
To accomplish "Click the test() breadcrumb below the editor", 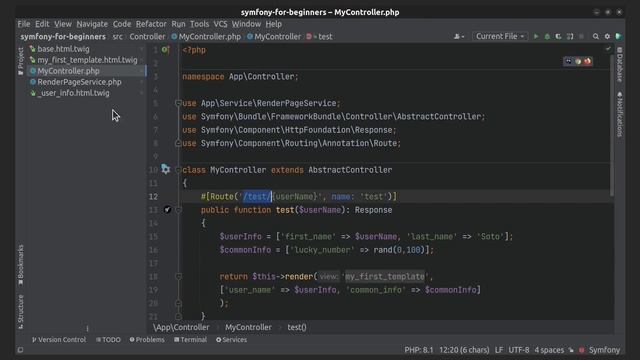I will point(297,327).
